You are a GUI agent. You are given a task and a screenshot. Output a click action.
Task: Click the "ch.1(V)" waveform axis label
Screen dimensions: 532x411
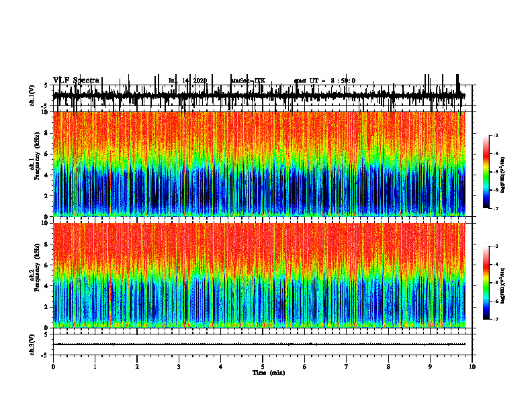(32, 95)
